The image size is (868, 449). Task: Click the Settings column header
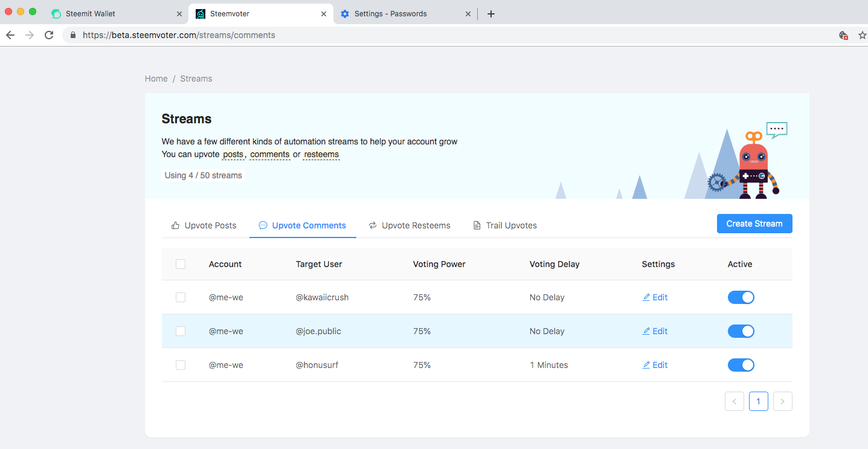658,264
